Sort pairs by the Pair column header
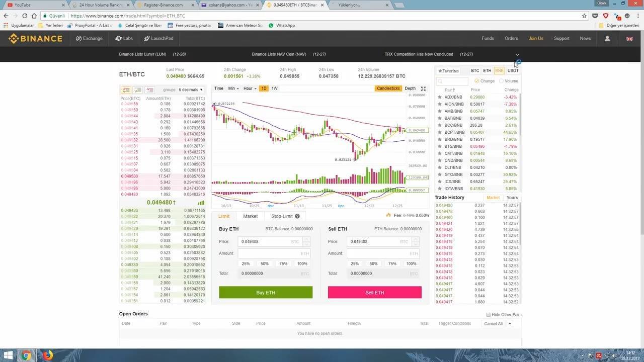The height and width of the screenshot is (362, 644). coord(450,90)
